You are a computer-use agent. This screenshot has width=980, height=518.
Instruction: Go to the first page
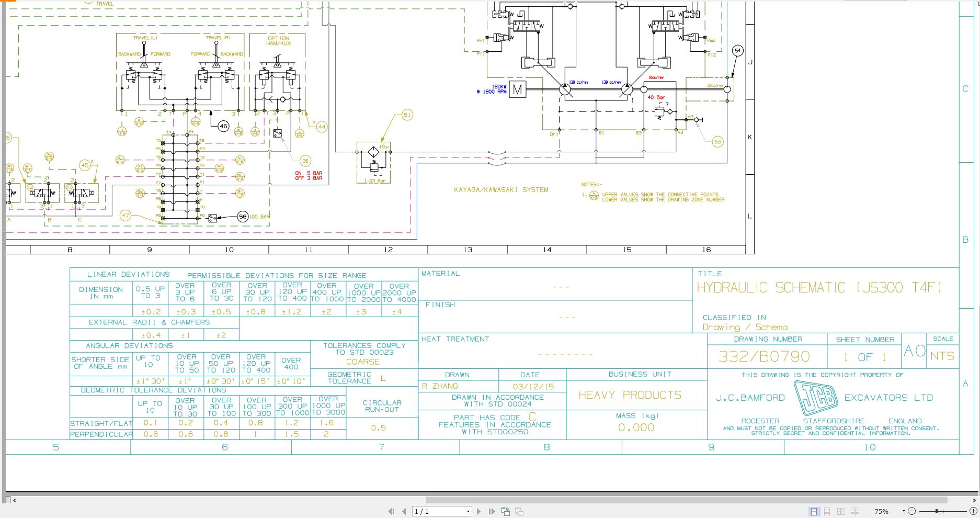pyautogui.click(x=392, y=511)
